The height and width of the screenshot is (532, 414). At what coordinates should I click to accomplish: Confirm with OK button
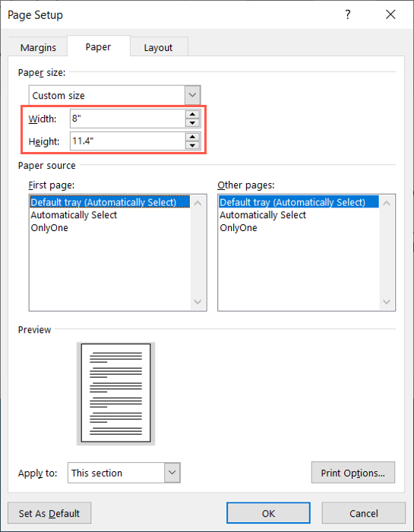click(268, 513)
